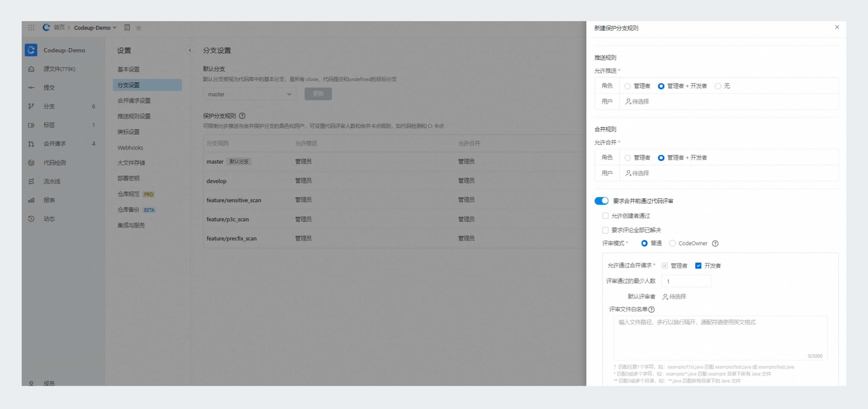868x409 pixels.
Task: Star the Codeup-Demo repository
Action: click(x=139, y=28)
